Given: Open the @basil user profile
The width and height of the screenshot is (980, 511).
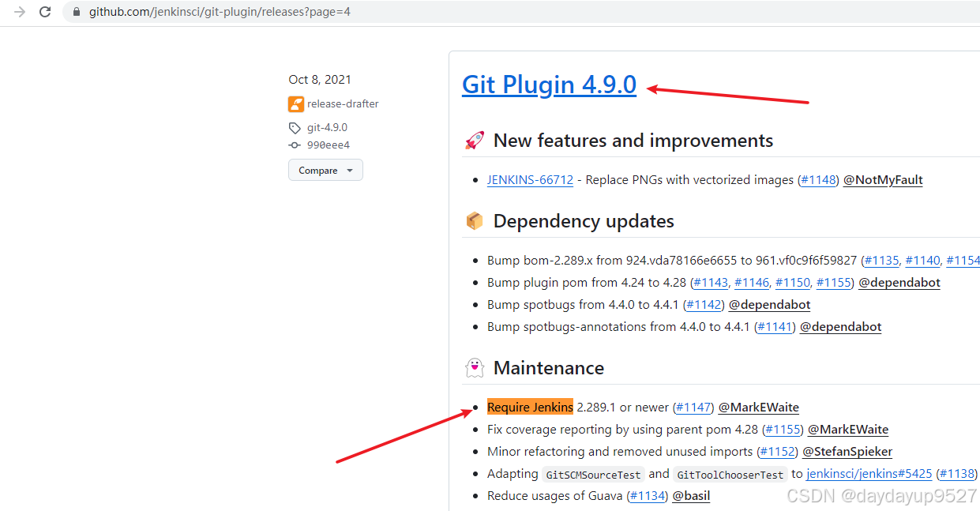Looking at the screenshot, I should (x=691, y=496).
